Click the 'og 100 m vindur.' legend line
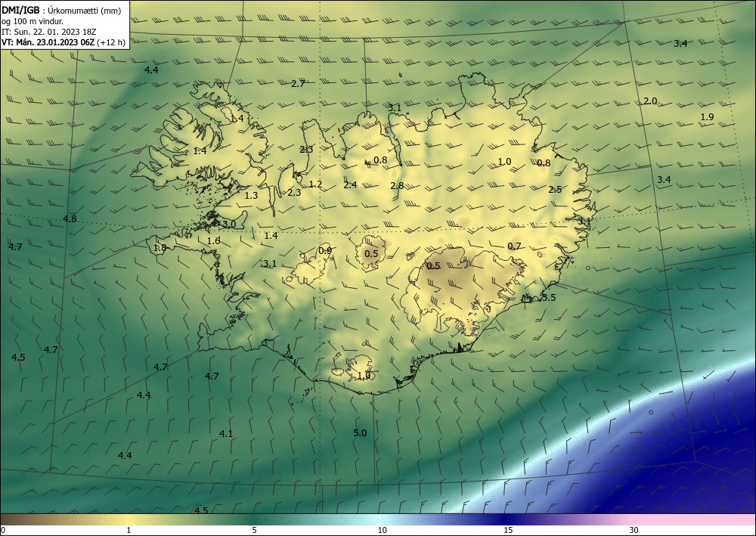Screen dimensions: 756x536 (33, 21)
